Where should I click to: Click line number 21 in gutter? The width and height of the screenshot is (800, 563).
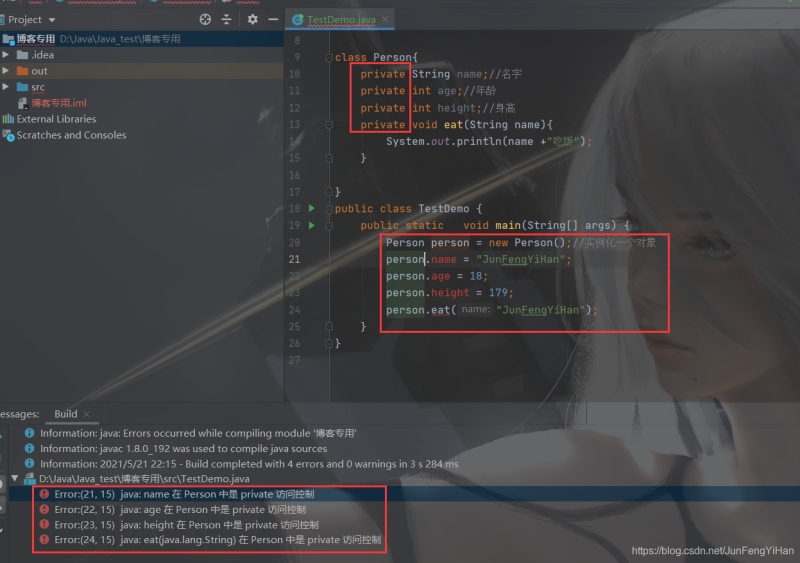294,259
